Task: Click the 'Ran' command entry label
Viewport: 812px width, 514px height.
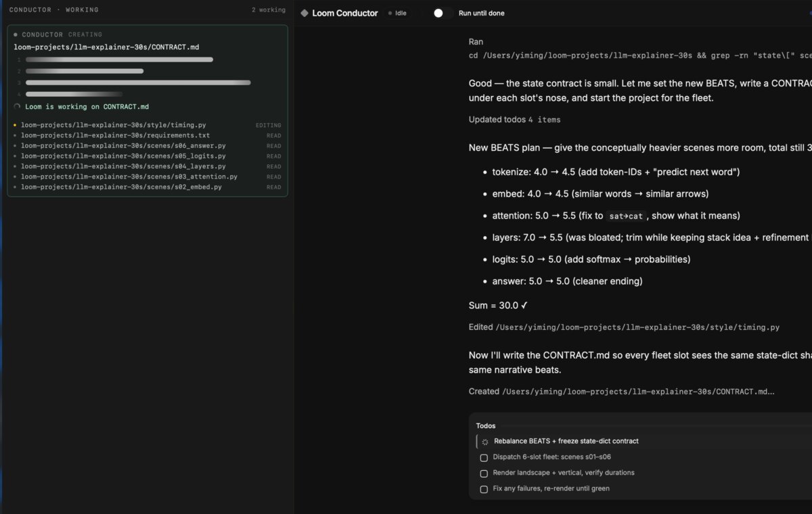Action: (476, 42)
